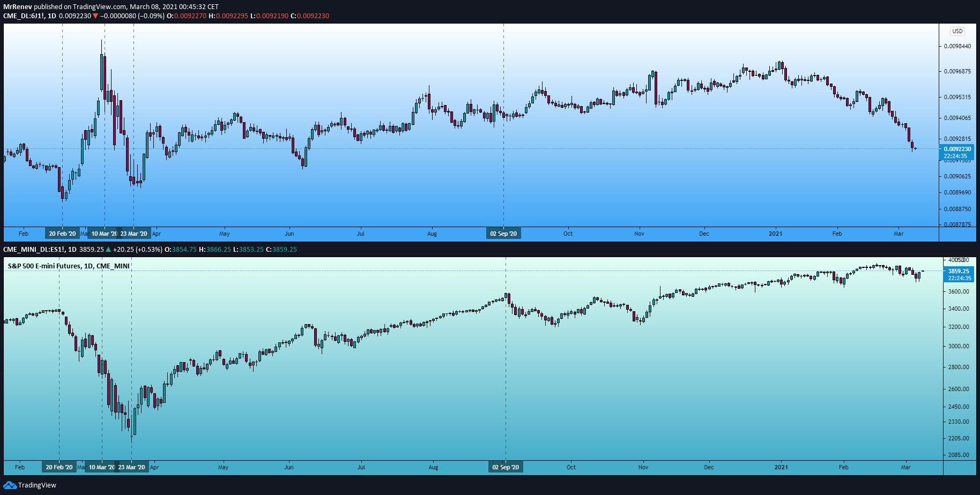This screenshot has width=980, height=495.
Task: Click the +20.25 (+0.53%) change value
Action: tap(138, 250)
